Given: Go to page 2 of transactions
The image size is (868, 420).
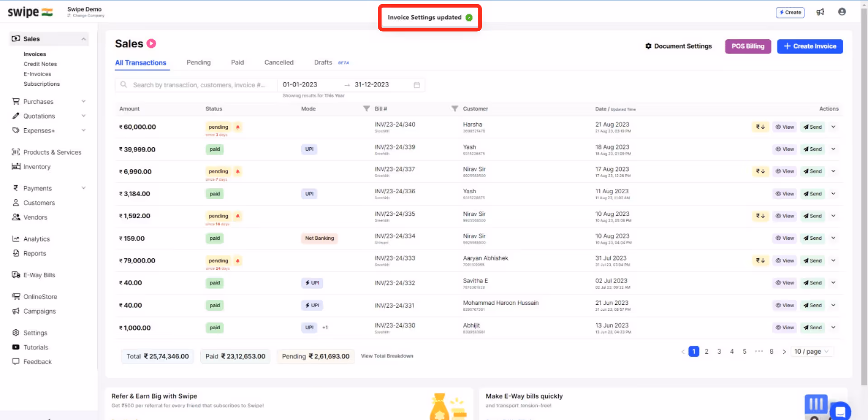Looking at the screenshot, I should (707, 351).
